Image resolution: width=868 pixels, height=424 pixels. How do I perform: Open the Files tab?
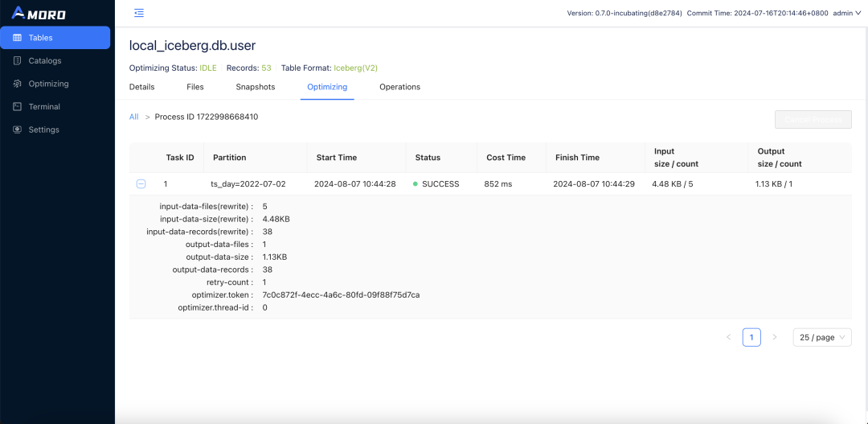(195, 87)
